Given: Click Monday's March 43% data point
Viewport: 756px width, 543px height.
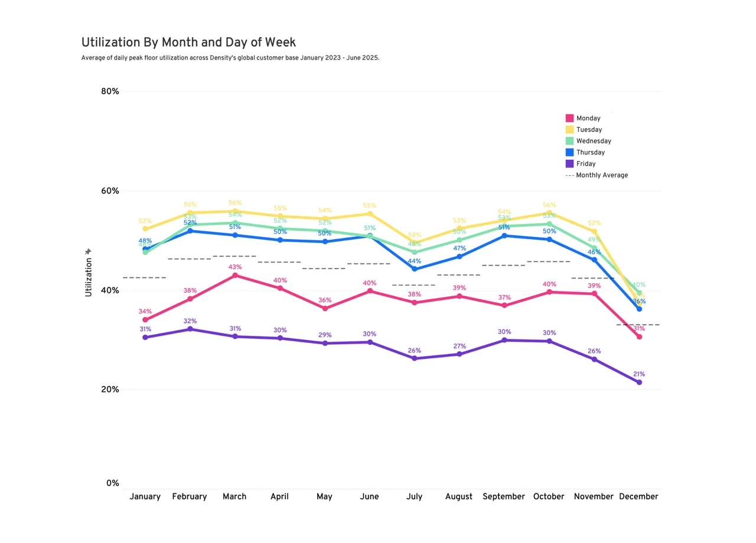Looking at the screenshot, I should [x=235, y=275].
